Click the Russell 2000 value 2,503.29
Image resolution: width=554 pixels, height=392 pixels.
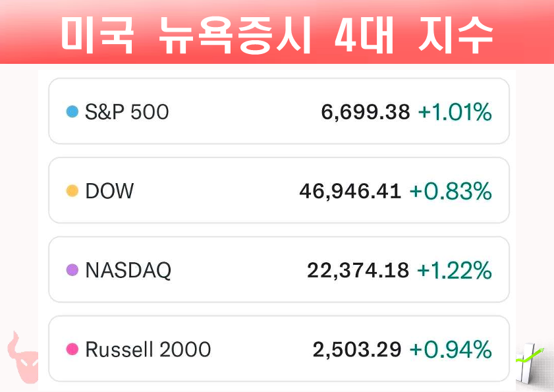357,349
